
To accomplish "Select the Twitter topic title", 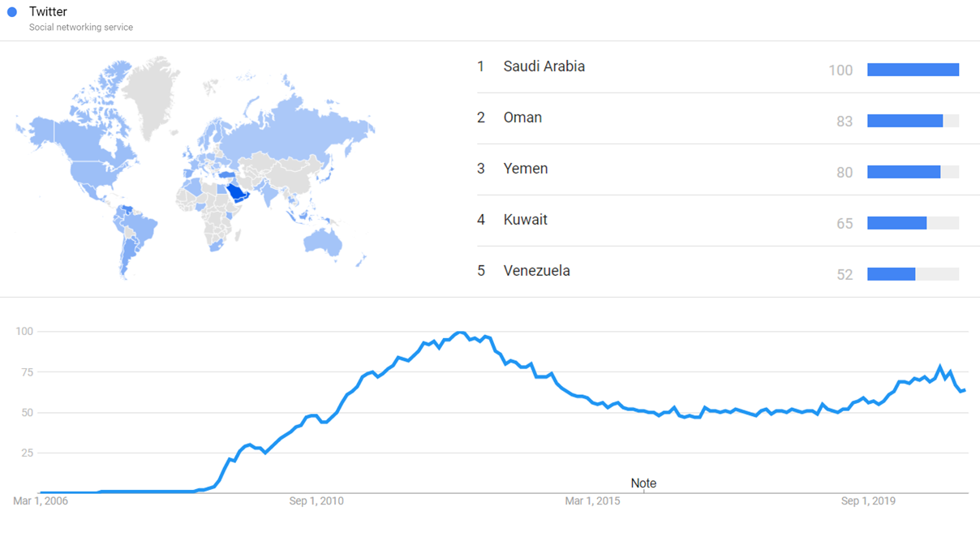I will 48,12.
